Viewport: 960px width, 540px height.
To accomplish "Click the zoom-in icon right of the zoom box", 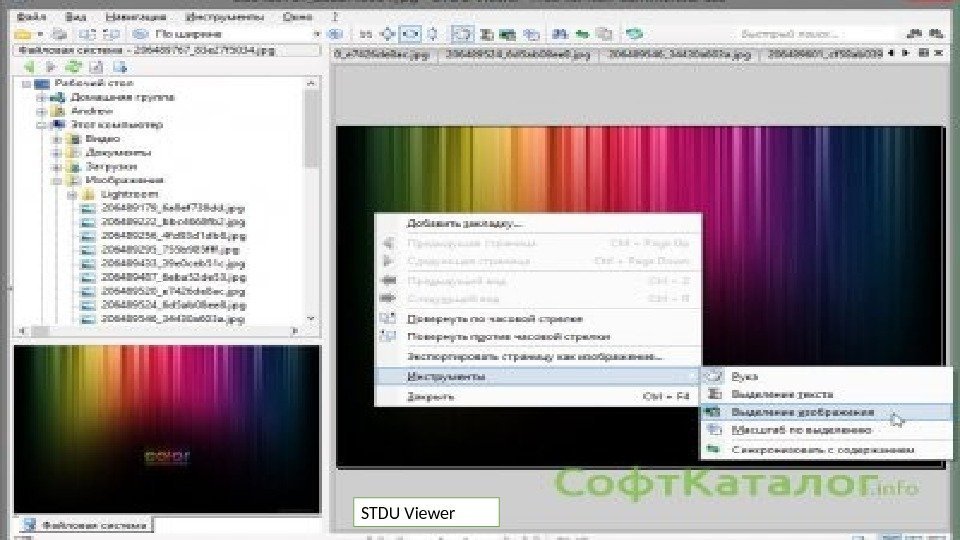I will [336, 34].
